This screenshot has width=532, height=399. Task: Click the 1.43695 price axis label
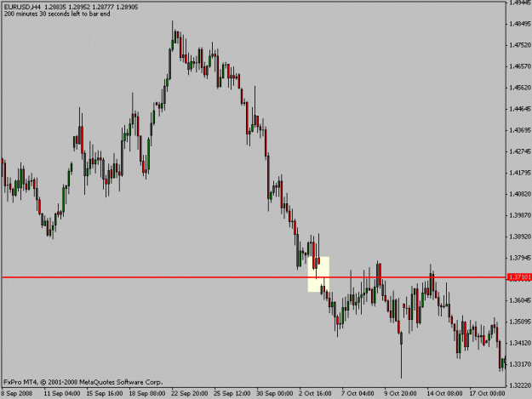tap(520, 130)
